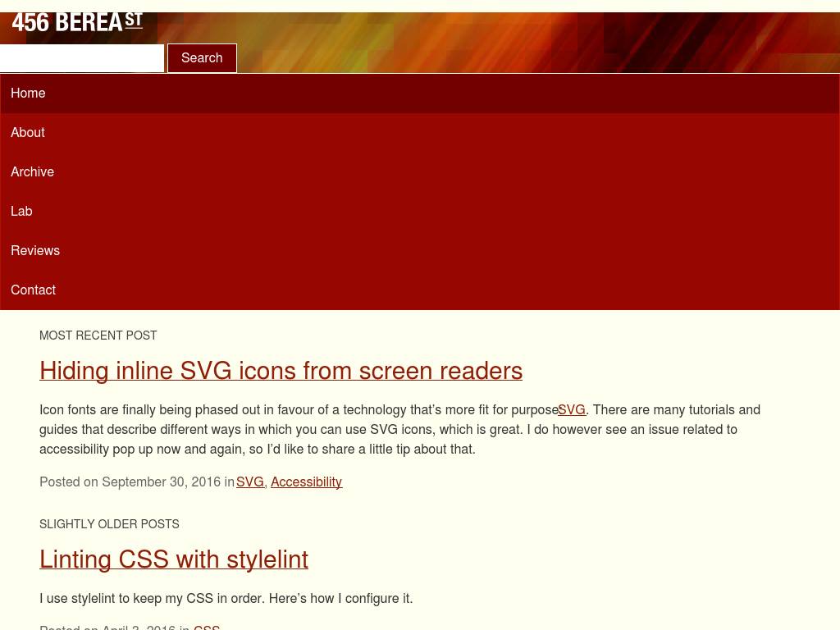
Task: Click the 'Slightly Older Posts' heading
Action: pyautogui.click(x=109, y=524)
